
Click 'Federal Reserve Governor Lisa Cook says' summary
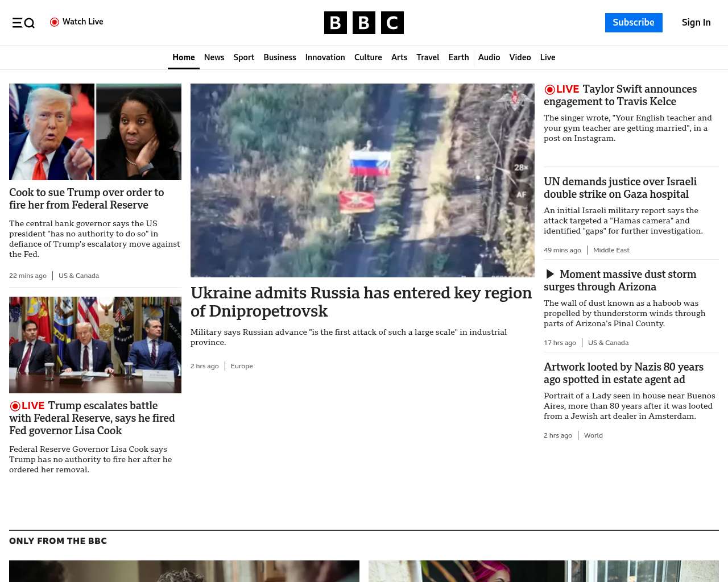[90, 459]
